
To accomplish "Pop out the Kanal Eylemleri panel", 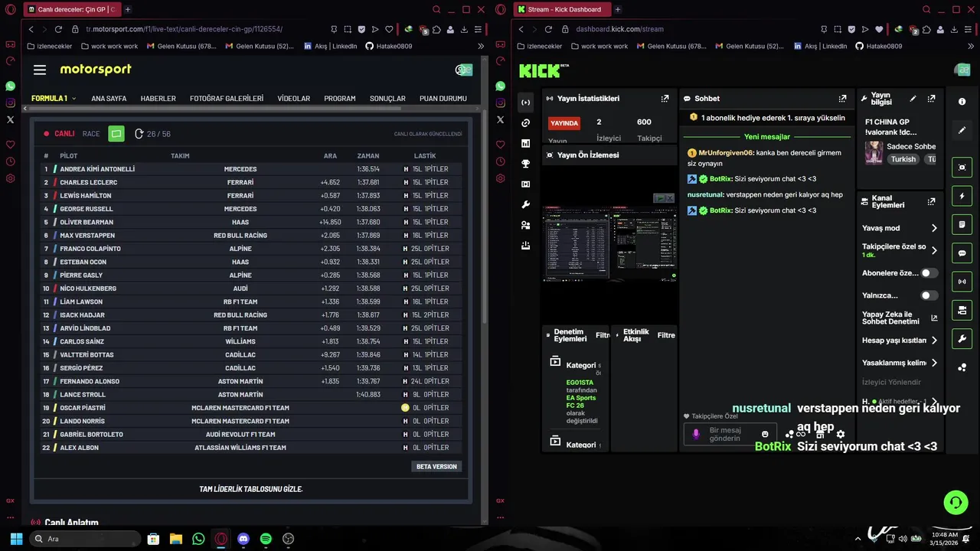I will click(x=931, y=201).
